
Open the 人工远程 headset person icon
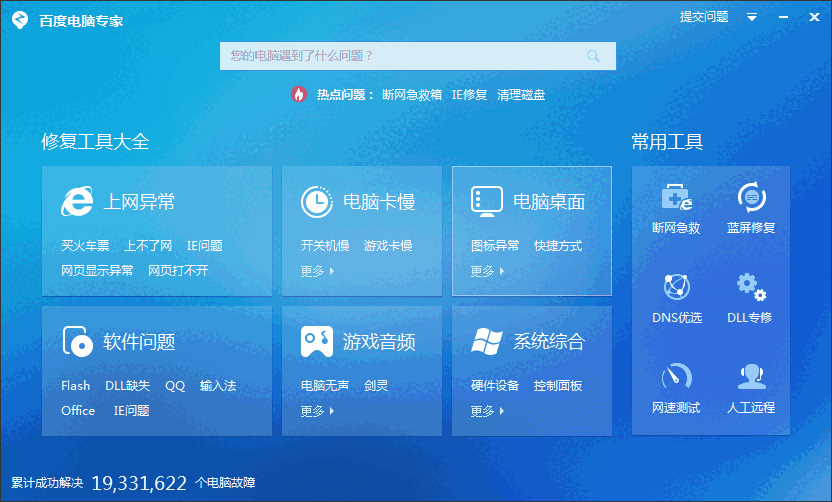751,376
